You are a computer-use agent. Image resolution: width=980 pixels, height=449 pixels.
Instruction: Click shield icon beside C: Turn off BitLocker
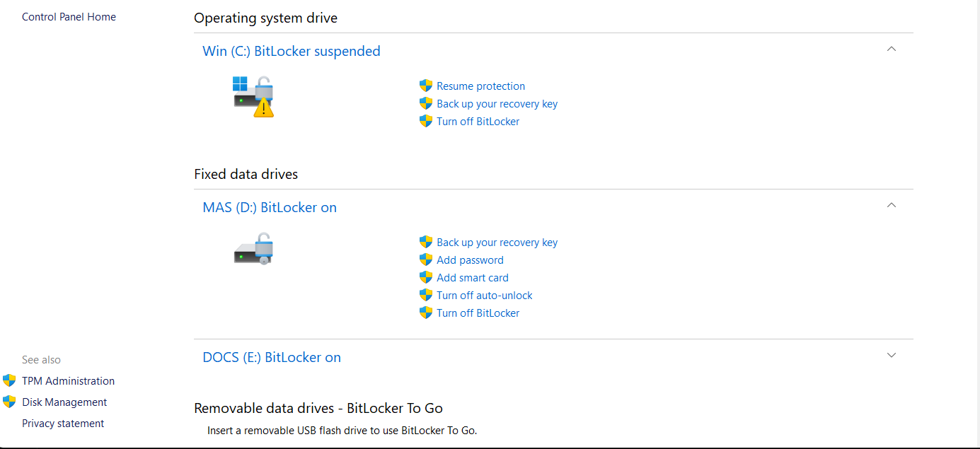tap(426, 121)
